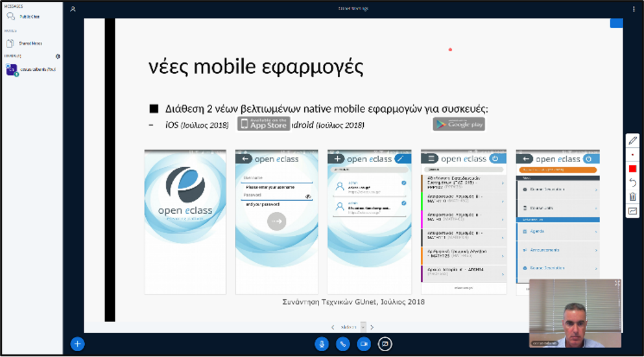Mute the microphone
The height and width of the screenshot is (357, 644).
(322, 344)
